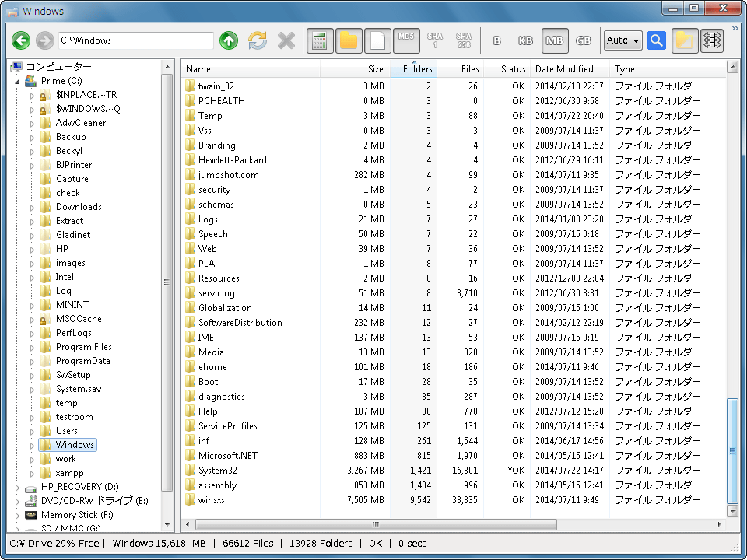Expand the Memory Stick (F:) node

(x=17, y=516)
